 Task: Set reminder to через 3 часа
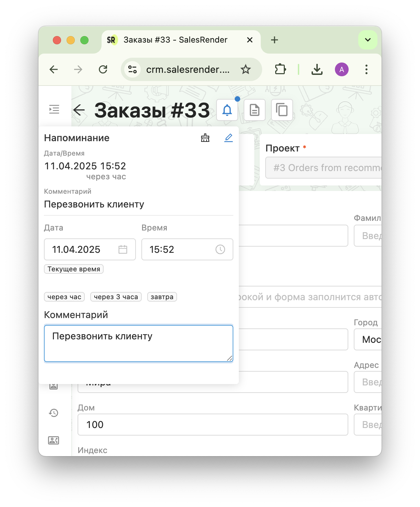point(116,297)
